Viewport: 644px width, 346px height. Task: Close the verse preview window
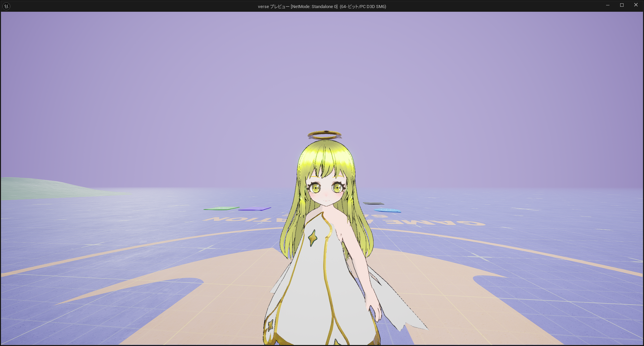(x=636, y=5)
